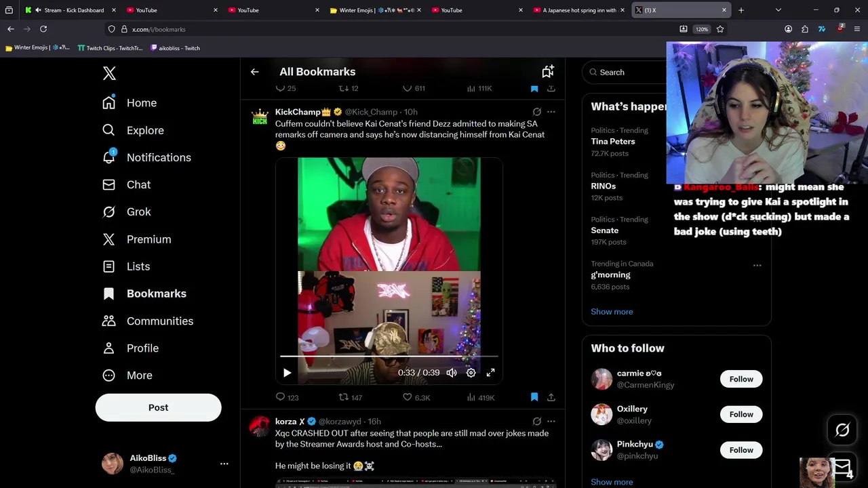Show more Who to follow suggestions

click(x=612, y=482)
